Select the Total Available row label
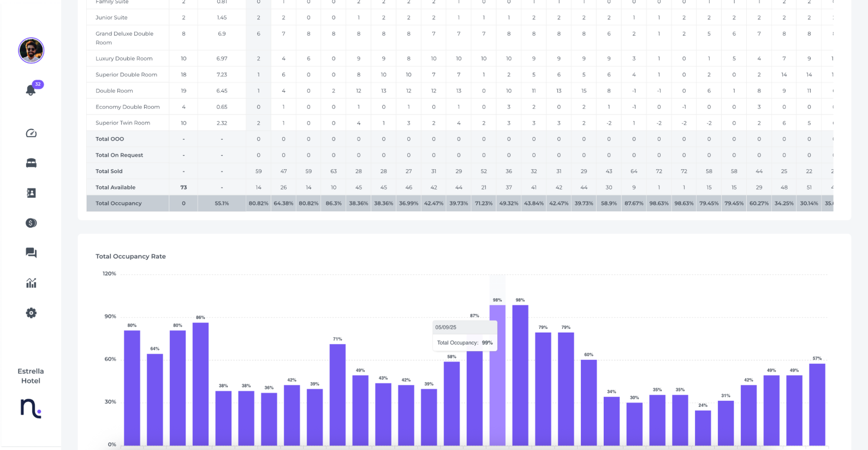The height and width of the screenshot is (450, 868). [115, 187]
